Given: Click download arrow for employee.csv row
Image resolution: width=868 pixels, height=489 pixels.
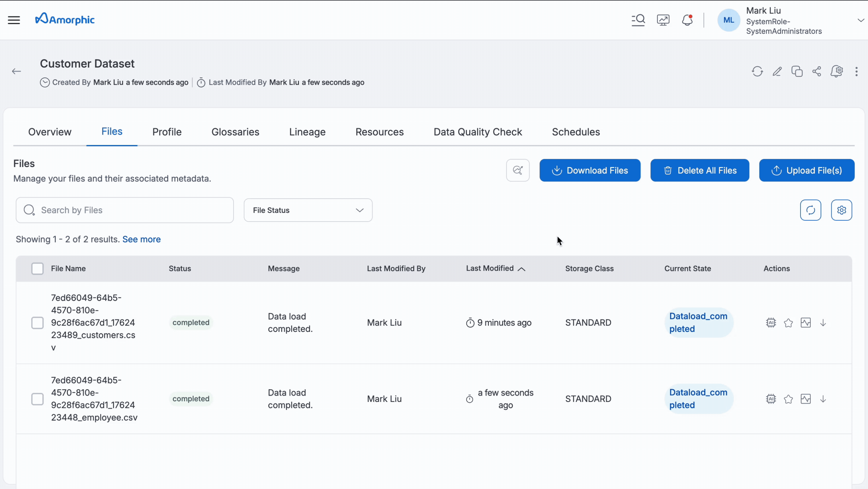Looking at the screenshot, I should point(823,399).
